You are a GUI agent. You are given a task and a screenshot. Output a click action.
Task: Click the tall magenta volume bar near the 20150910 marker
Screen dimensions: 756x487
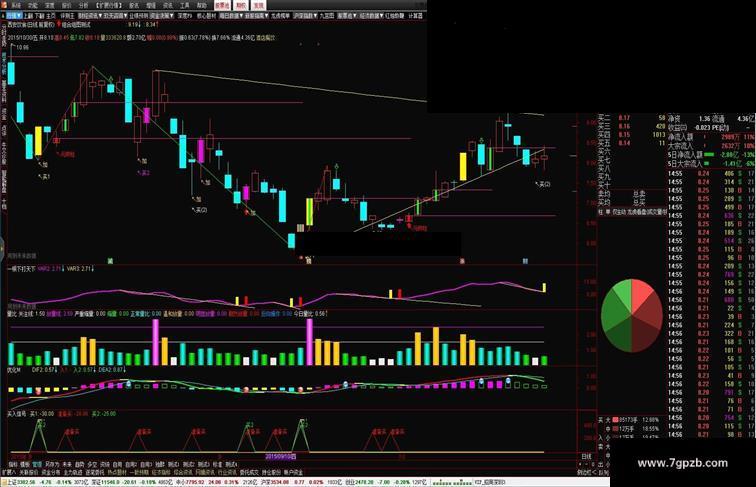tap(310, 341)
